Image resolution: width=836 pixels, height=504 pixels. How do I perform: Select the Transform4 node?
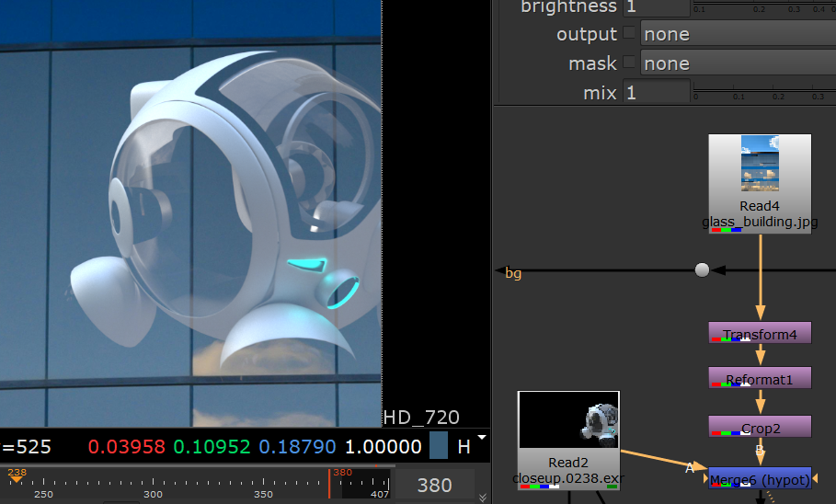click(x=760, y=333)
